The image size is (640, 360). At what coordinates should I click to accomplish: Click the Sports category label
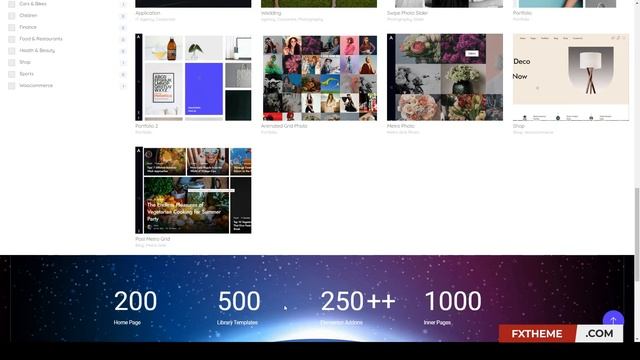pos(27,74)
